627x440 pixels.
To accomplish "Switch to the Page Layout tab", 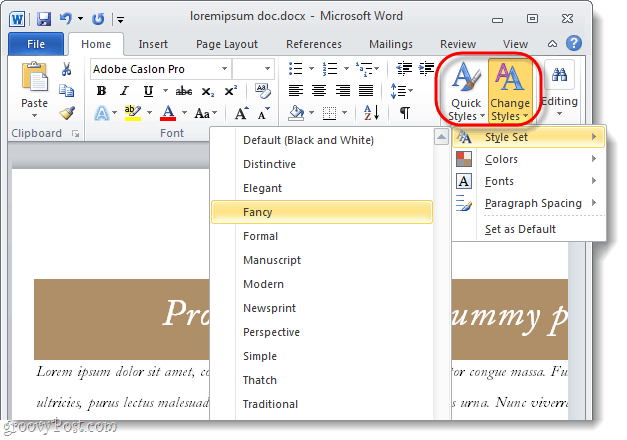I will click(x=227, y=44).
